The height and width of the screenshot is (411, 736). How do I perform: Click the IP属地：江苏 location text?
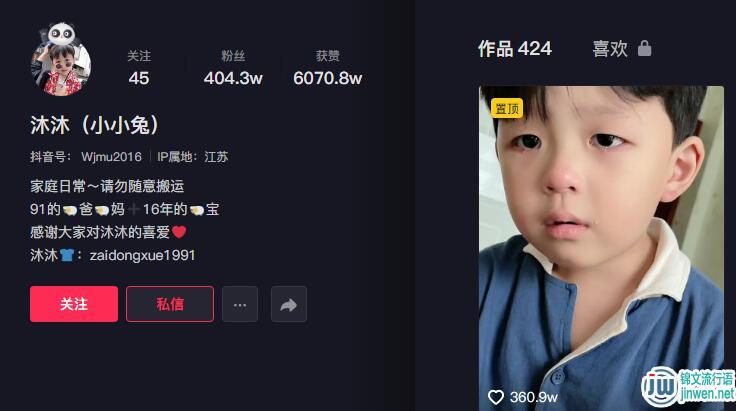[192, 157]
